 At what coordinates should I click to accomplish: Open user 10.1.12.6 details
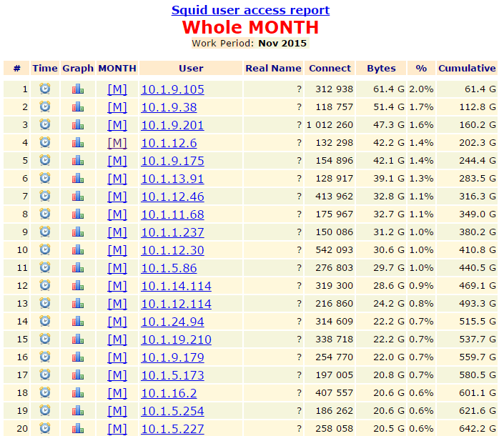169,143
